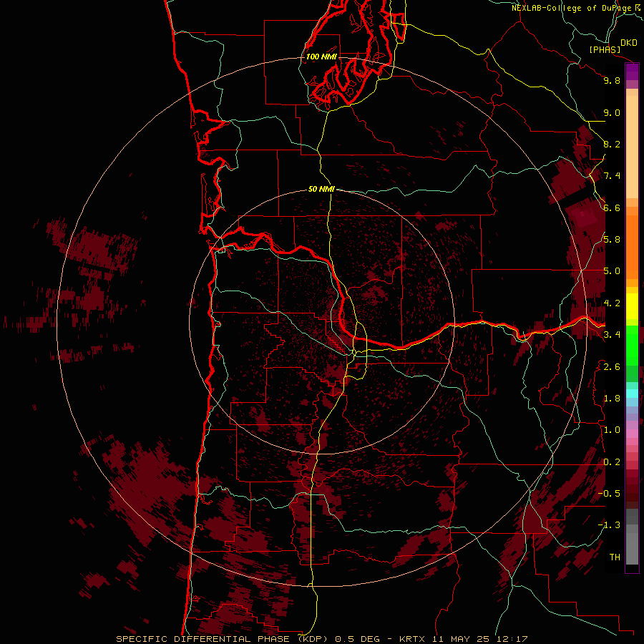Click the -0.5 value on the color scale
The image size is (644, 644).
coord(609,494)
